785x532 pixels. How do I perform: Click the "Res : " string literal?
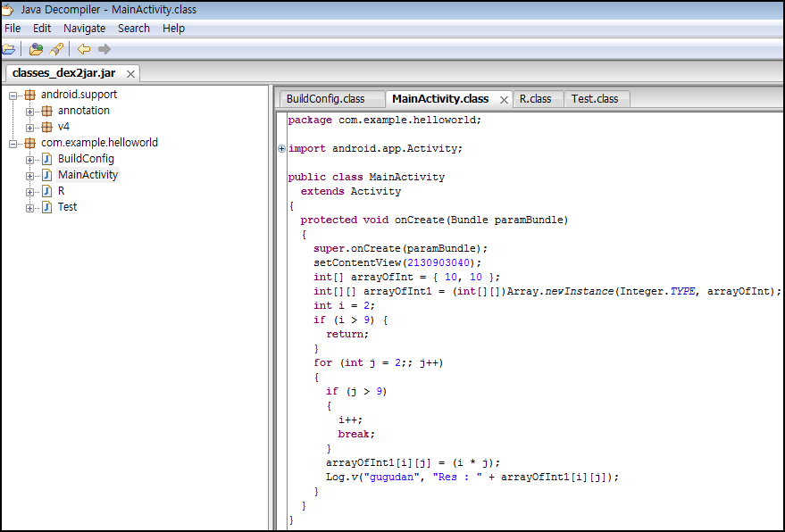pos(457,477)
